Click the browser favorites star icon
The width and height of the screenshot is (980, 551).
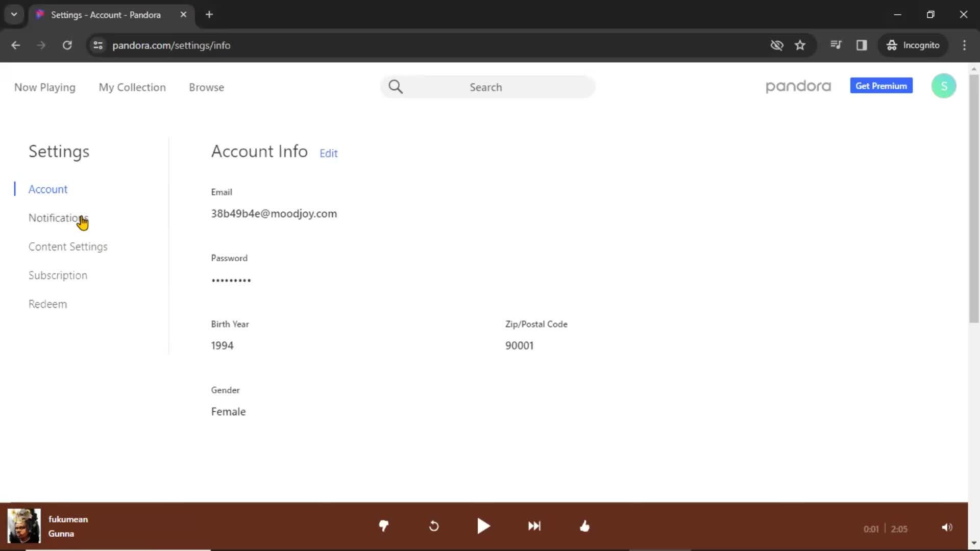800,45
